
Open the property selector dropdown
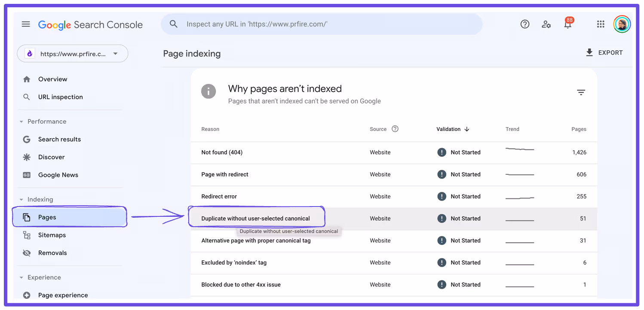[73, 54]
